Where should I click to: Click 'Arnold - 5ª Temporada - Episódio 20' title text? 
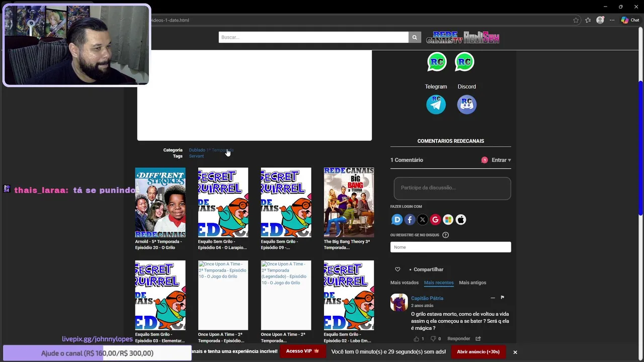[x=158, y=244]
